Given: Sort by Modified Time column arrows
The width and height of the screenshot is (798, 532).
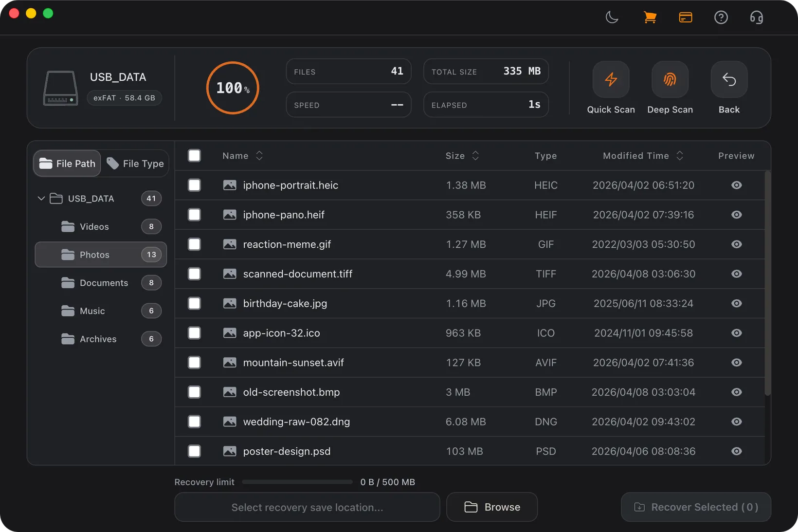Looking at the screenshot, I should 680,156.
